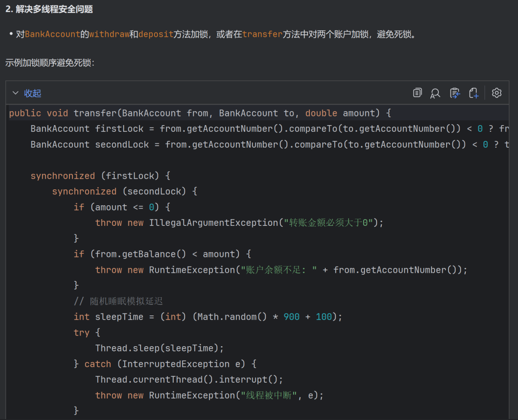518x420 pixels.
Task: Click the compare with clipboard icon
Action: click(x=455, y=93)
